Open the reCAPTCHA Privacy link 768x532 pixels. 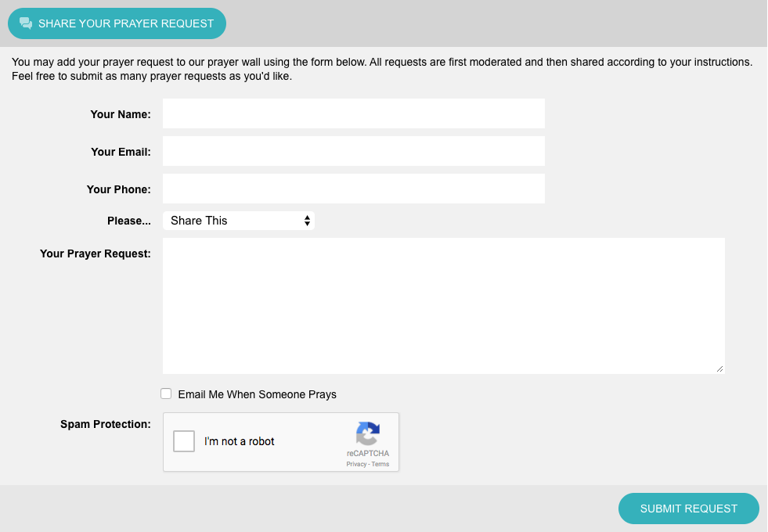(356, 464)
